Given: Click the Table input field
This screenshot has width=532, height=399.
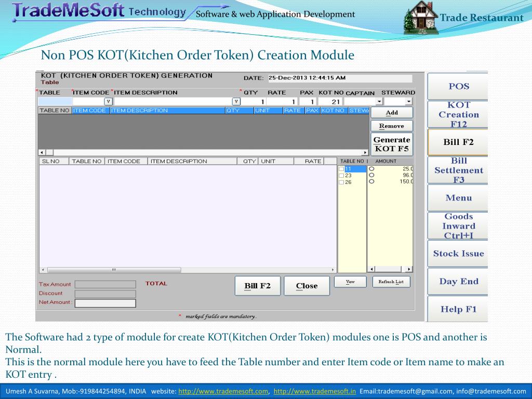Looking at the screenshot, I should [55, 101].
